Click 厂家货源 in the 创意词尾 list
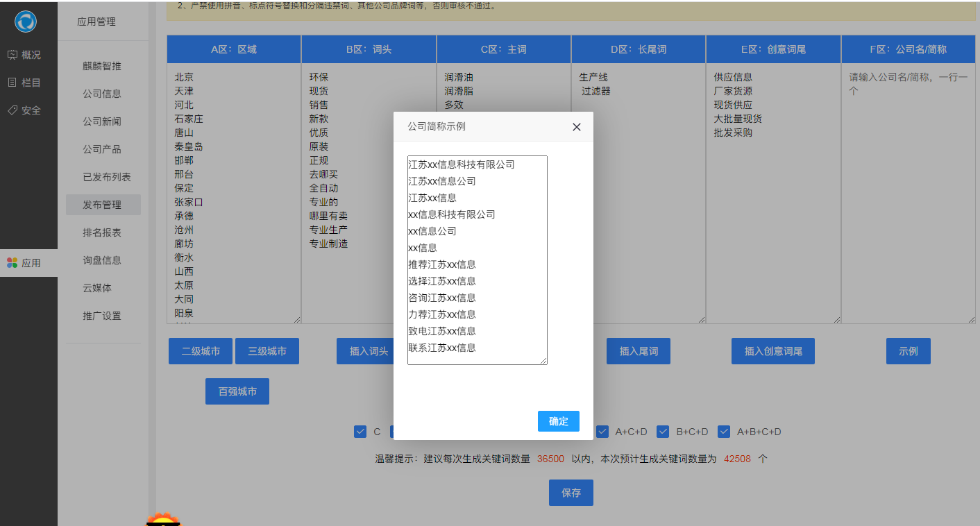This screenshot has height=526, width=980. (734, 91)
